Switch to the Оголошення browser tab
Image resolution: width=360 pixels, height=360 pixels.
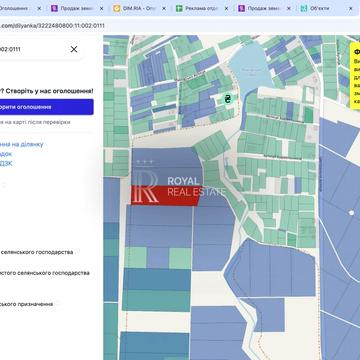pos(20,9)
